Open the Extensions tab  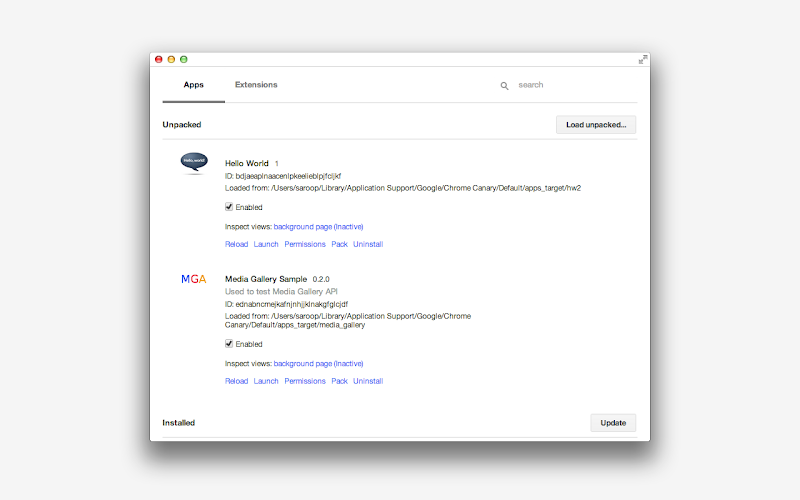[256, 85]
